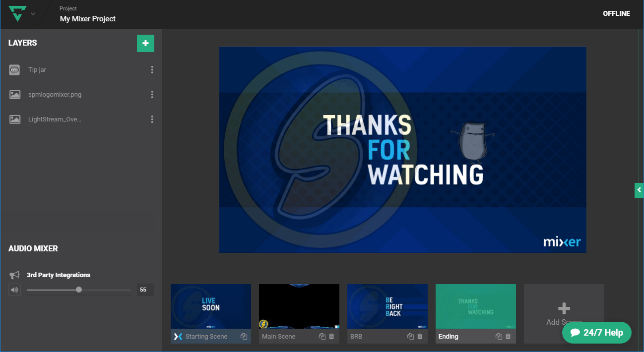Click the megaphone icon for 3rd Party Integrations
The width and height of the screenshot is (644, 352).
(x=15, y=275)
